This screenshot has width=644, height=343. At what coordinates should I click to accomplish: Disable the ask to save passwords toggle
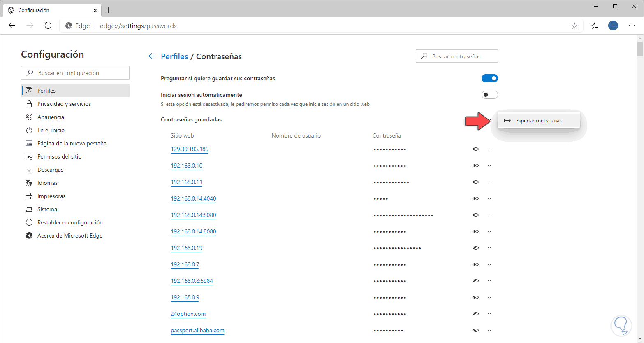tap(489, 78)
